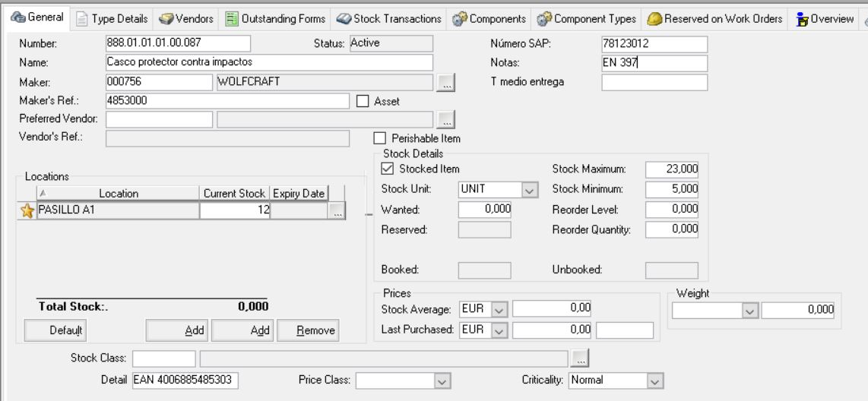
Task: Switch to the Stock Transactions tab
Action: (388, 18)
